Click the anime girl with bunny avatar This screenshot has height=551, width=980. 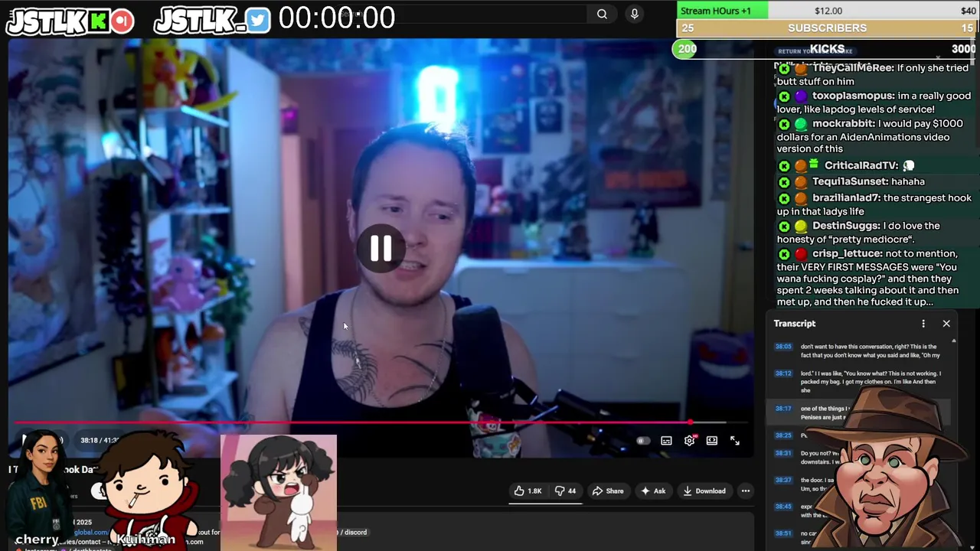tap(279, 492)
